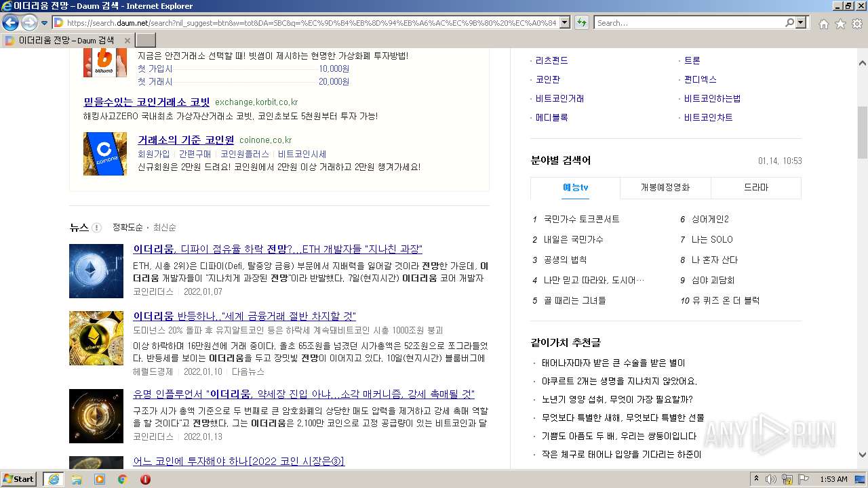868x488 pixels.
Task: Open 노년기 영양 섭취 recommendation link
Action: [617, 400]
